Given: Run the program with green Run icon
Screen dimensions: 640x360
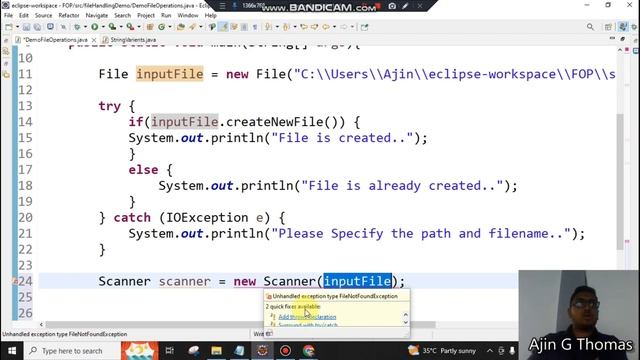Looking at the screenshot, I should 94,27.
